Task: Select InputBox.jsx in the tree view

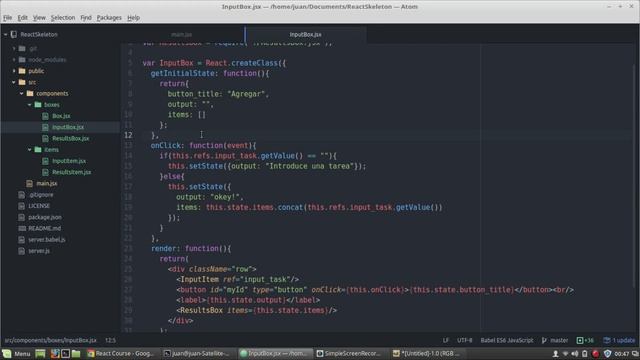Action: coord(68,127)
